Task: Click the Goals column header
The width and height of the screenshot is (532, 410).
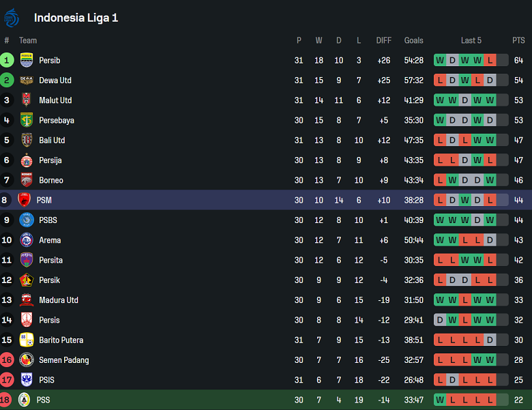Action: point(413,40)
